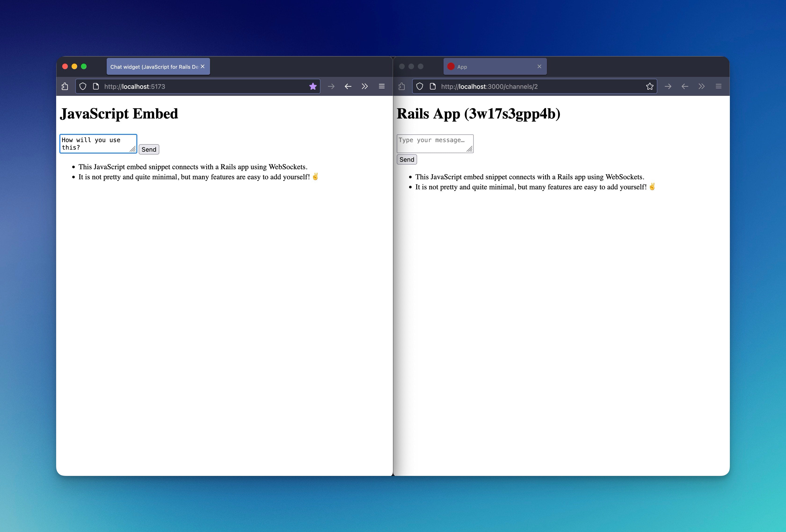Click the 'Rails App (3w17s3gpp4b)' heading

(x=479, y=114)
